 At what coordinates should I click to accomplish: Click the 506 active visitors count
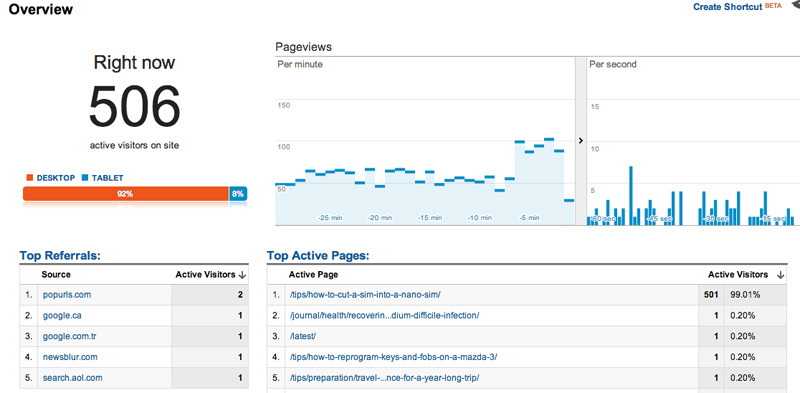tap(134, 107)
